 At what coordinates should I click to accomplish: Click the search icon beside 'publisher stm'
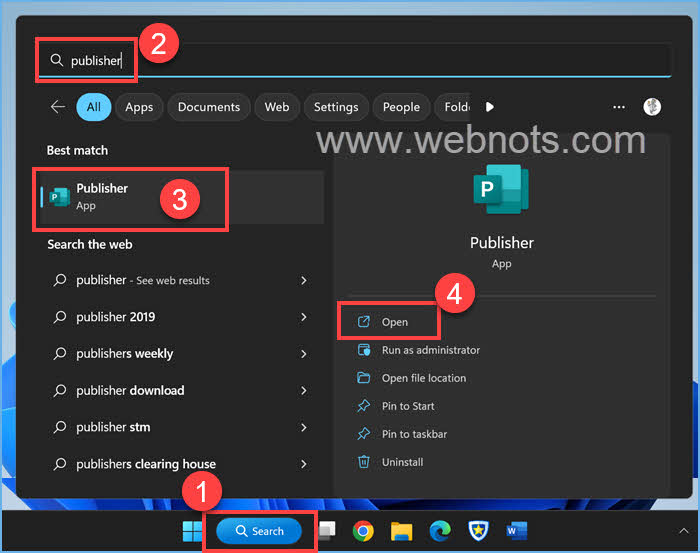coord(60,428)
